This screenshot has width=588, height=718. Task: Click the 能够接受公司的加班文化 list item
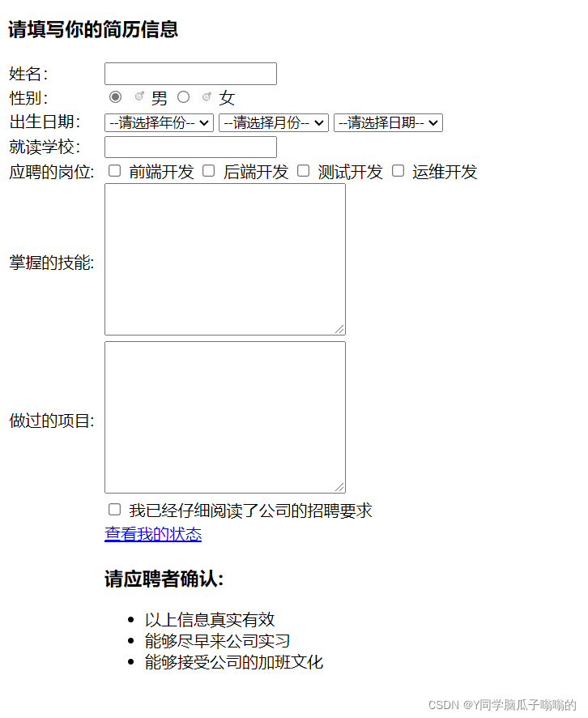(x=234, y=662)
